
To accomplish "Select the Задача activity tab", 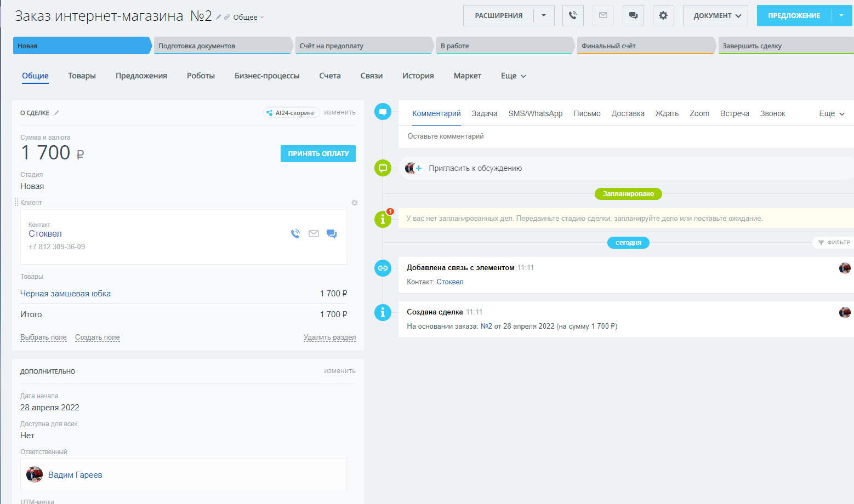I will pyautogui.click(x=485, y=114).
